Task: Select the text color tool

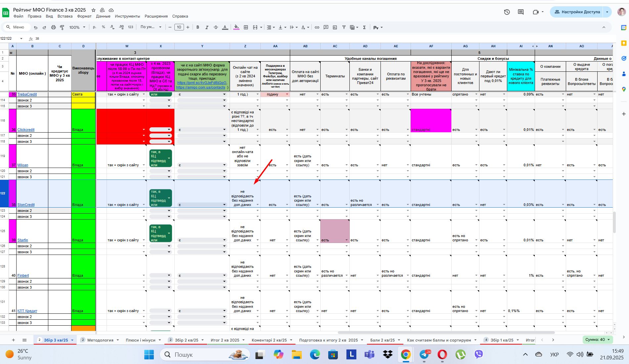Action: tap(225, 27)
